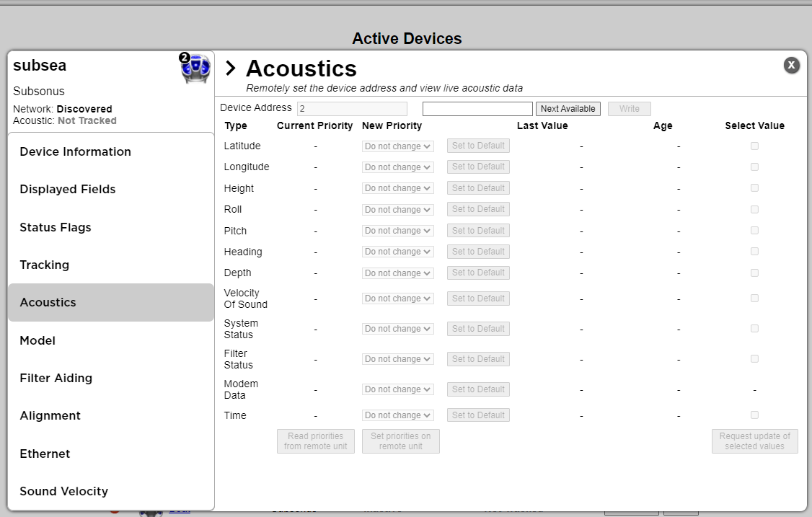Open the Model section
The height and width of the screenshot is (517, 812).
(x=111, y=340)
